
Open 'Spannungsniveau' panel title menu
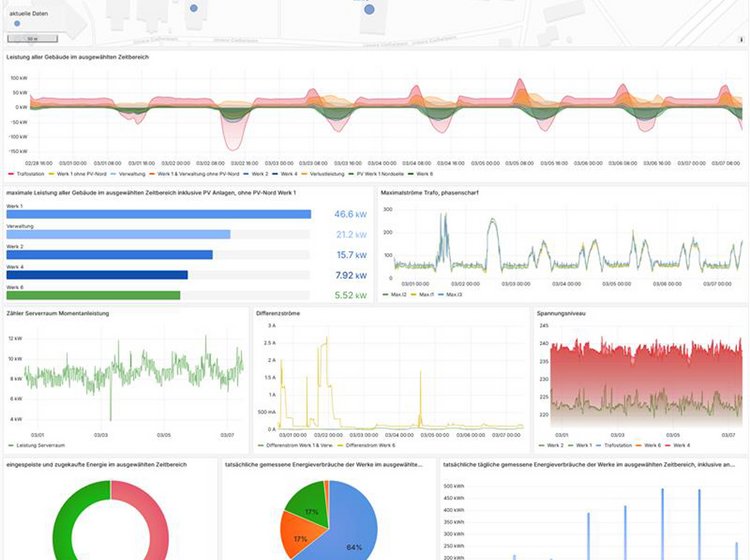point(561,314)
